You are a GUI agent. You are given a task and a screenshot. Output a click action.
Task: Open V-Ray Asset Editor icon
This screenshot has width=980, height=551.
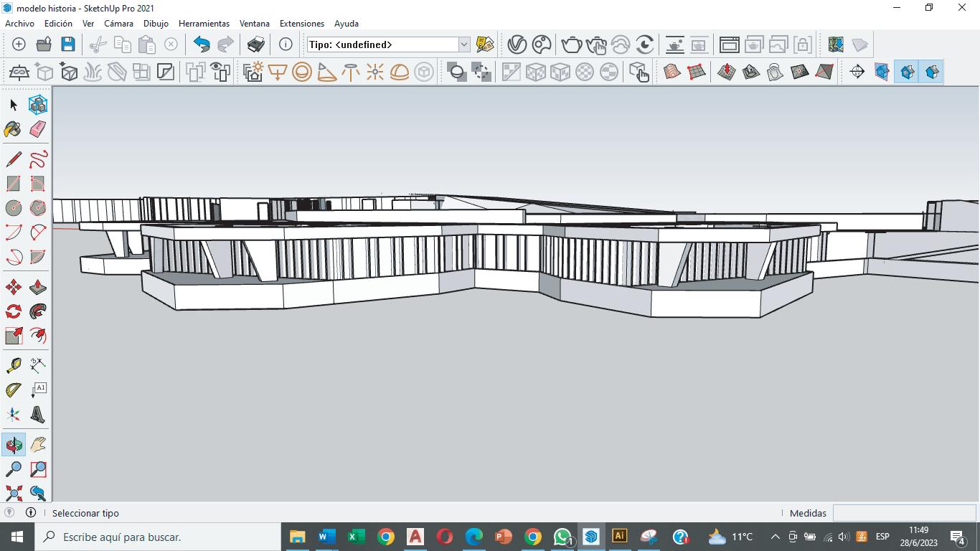[x=517, y=44]
